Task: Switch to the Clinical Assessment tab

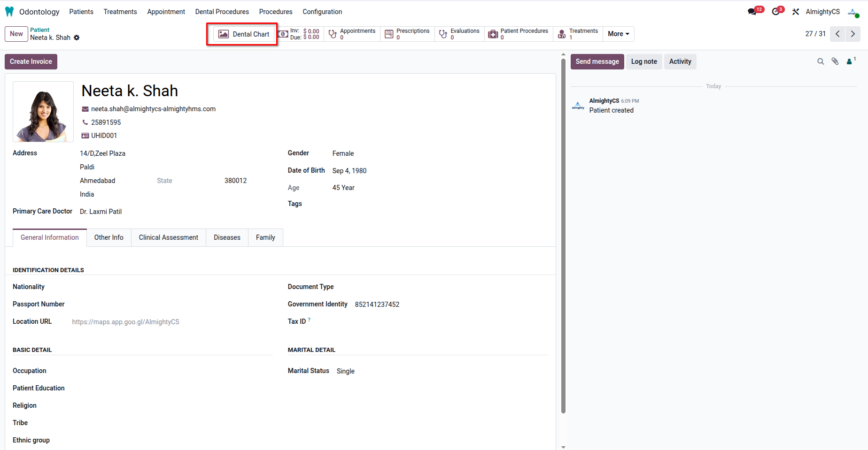Action: point(169,237)
